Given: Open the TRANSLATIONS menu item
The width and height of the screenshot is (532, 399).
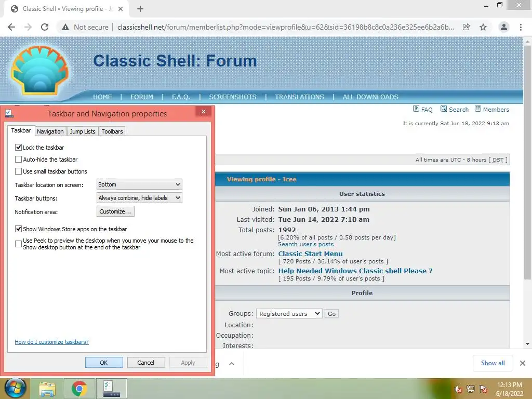Looking at the screenshot, I should 299,97.
